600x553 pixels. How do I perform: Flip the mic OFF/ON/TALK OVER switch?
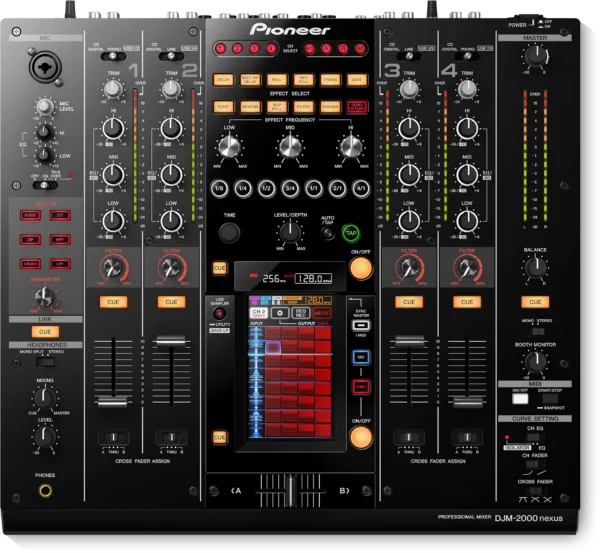(45, 186)
